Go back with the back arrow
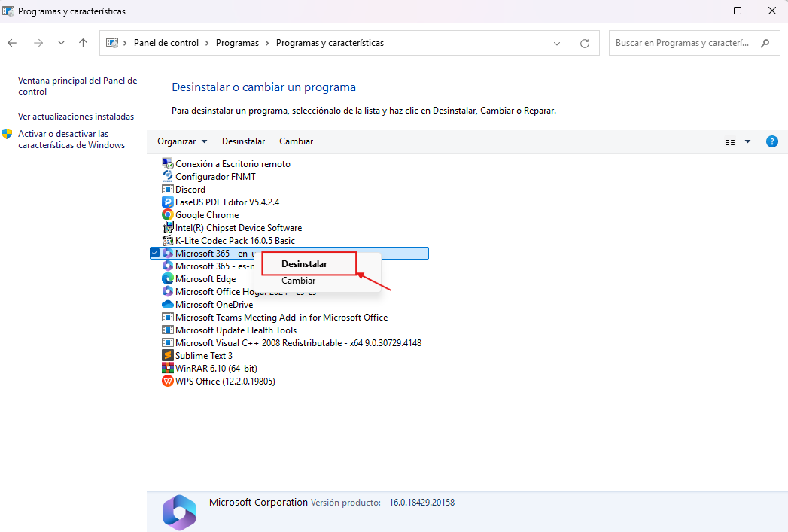The height and width of the screenshot is (532, 788). point(12,43)
